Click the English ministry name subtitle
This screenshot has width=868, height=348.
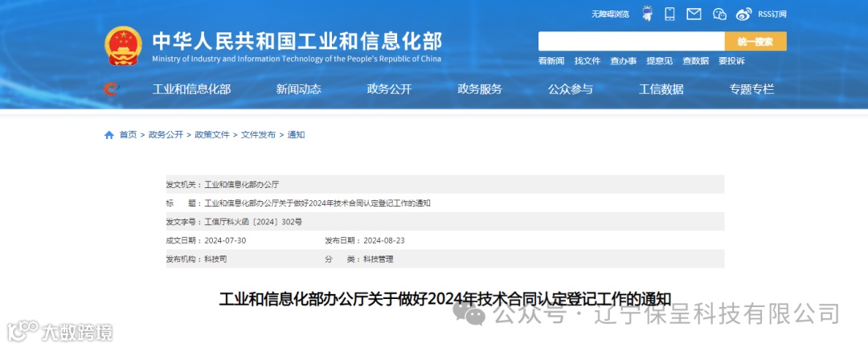point(297,59)
